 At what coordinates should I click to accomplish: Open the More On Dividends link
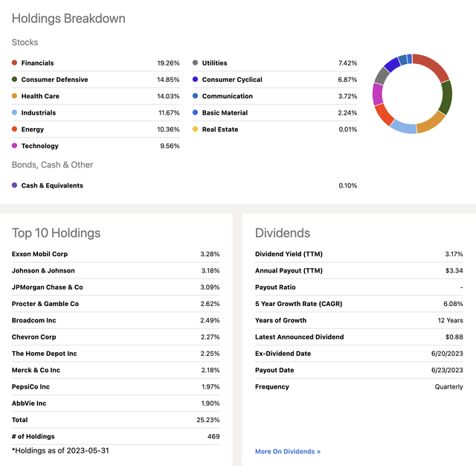tap(288, 451)
